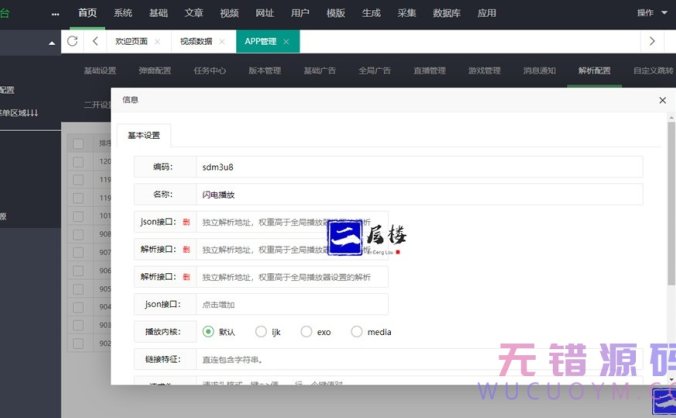Select the 基本设置 tab in the dialog

pos(144,135)
